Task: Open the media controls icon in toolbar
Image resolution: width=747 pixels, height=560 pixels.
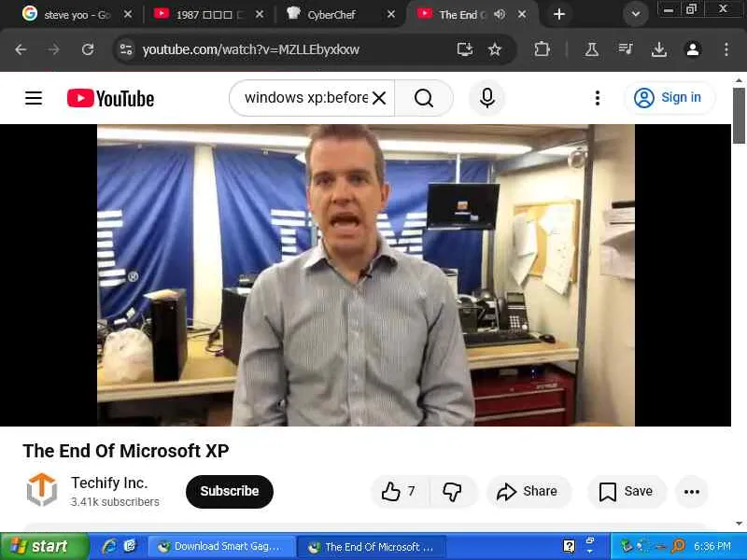Action: tap(626, 49)
